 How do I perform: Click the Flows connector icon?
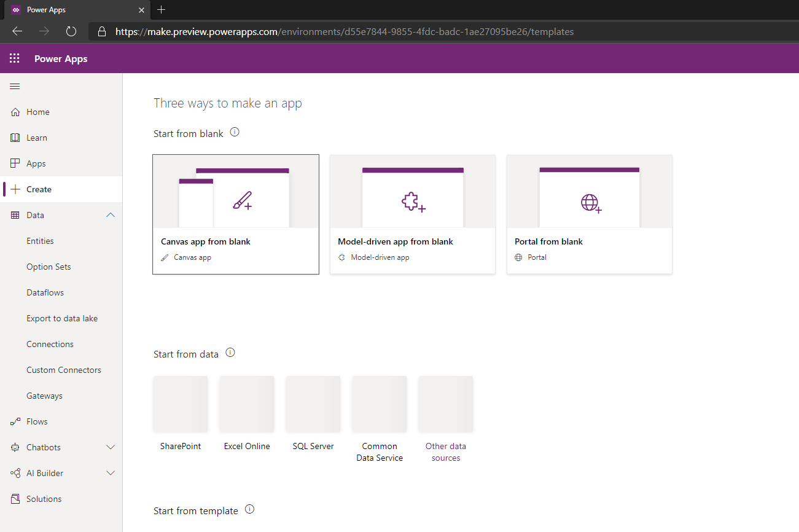pyautogui.click(x=15, y=421)
